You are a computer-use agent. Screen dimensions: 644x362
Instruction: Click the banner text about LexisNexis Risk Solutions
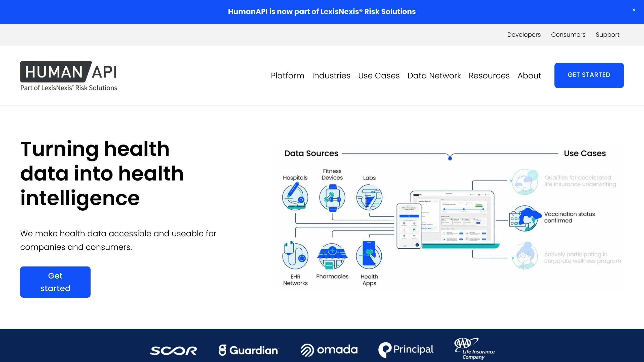click(x=322, y=12)
